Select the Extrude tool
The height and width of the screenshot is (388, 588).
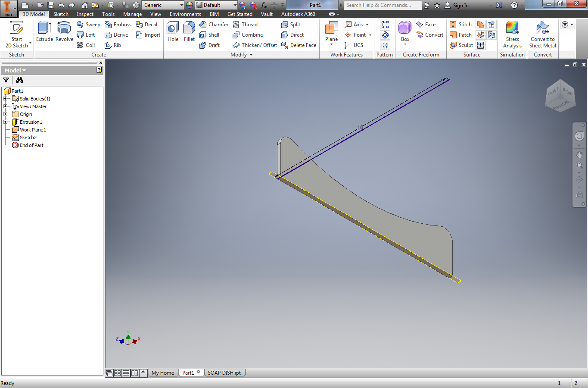[44, 31]
